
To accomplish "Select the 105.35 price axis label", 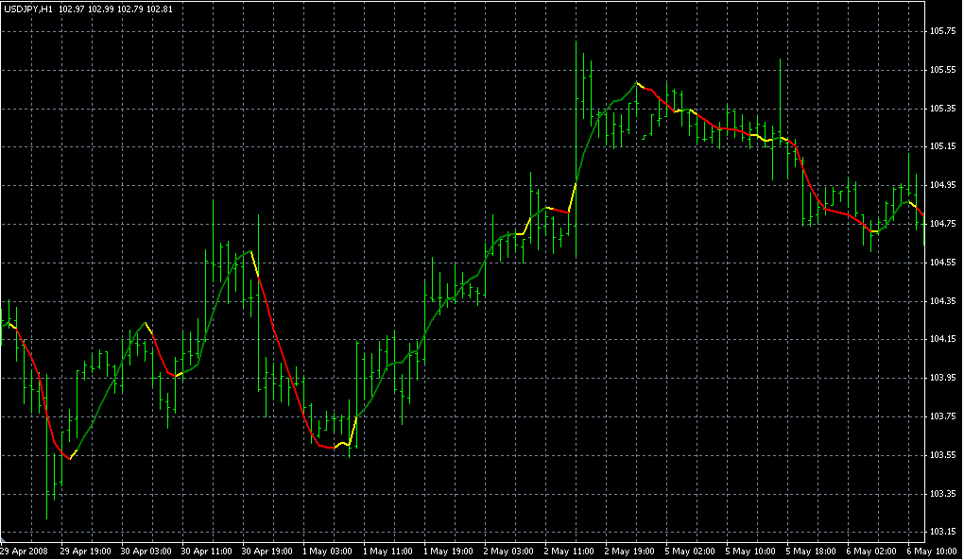I will coord(942,109).
